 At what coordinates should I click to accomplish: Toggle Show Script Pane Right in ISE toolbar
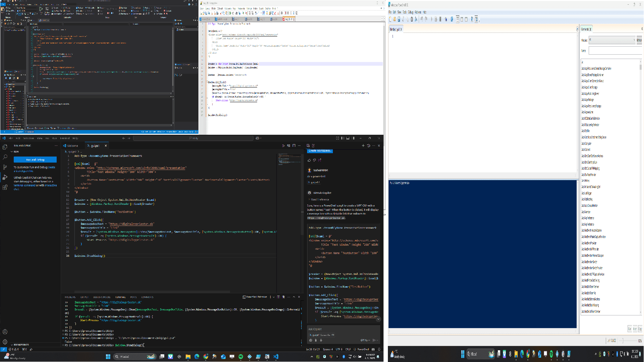pos(462,19)
